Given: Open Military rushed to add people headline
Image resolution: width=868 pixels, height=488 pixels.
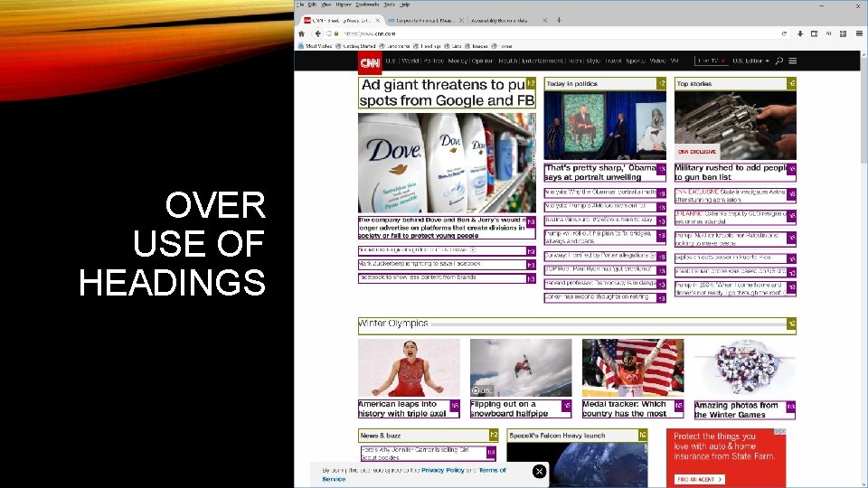Looking at the screenshot, I should coord(735,172).
